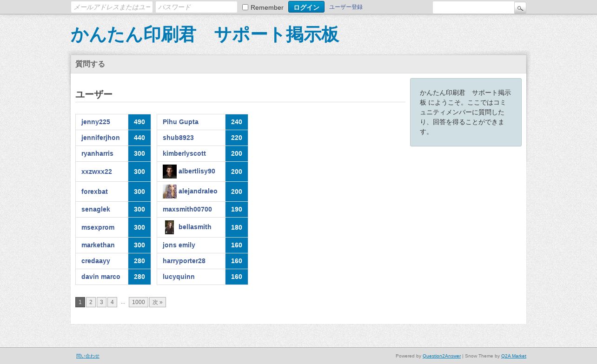Focus the email or username field

tap(112, 7)
